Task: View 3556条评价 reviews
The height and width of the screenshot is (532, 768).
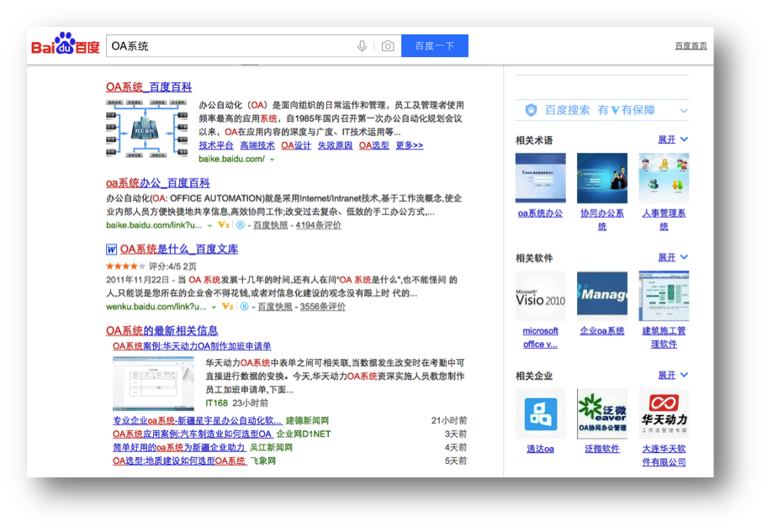Action: (323, 307)
